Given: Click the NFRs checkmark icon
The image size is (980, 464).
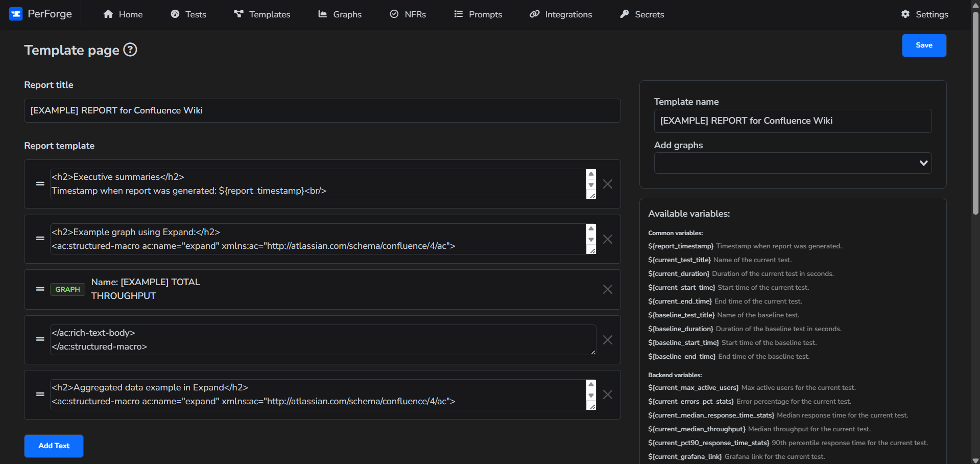Looking at the screenshot, I should 394,14.
